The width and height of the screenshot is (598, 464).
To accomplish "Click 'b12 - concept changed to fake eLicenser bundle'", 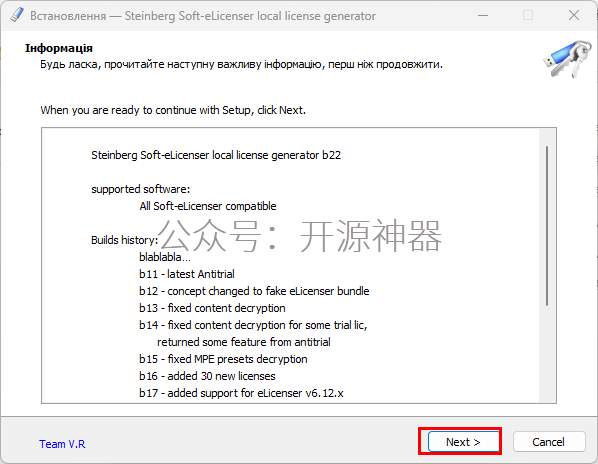I will (x=254, y=291).
